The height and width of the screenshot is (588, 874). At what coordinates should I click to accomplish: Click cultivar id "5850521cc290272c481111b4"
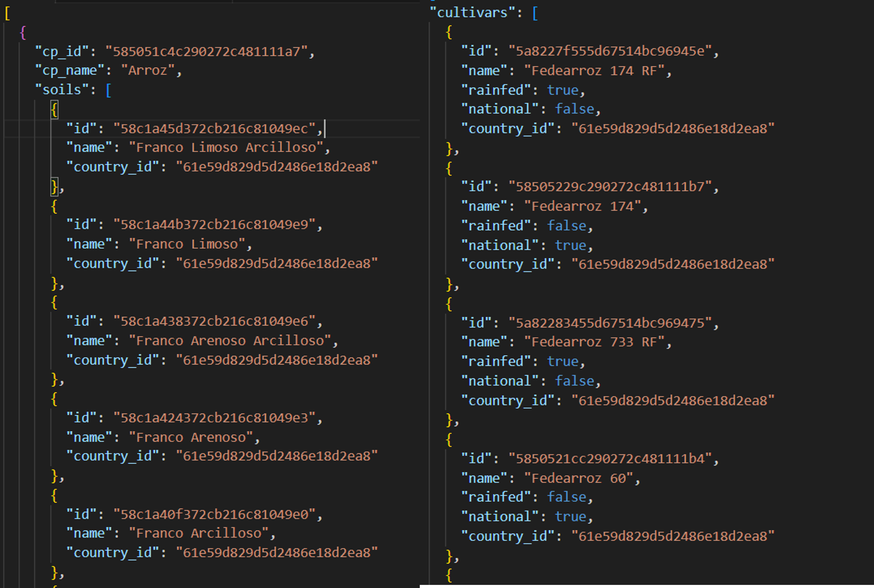610,459
